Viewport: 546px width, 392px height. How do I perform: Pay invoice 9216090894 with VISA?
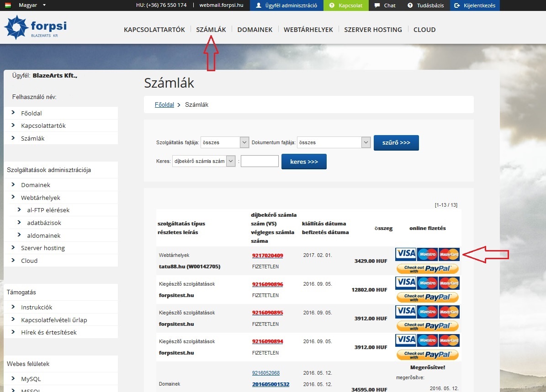[x=406, y=340]
